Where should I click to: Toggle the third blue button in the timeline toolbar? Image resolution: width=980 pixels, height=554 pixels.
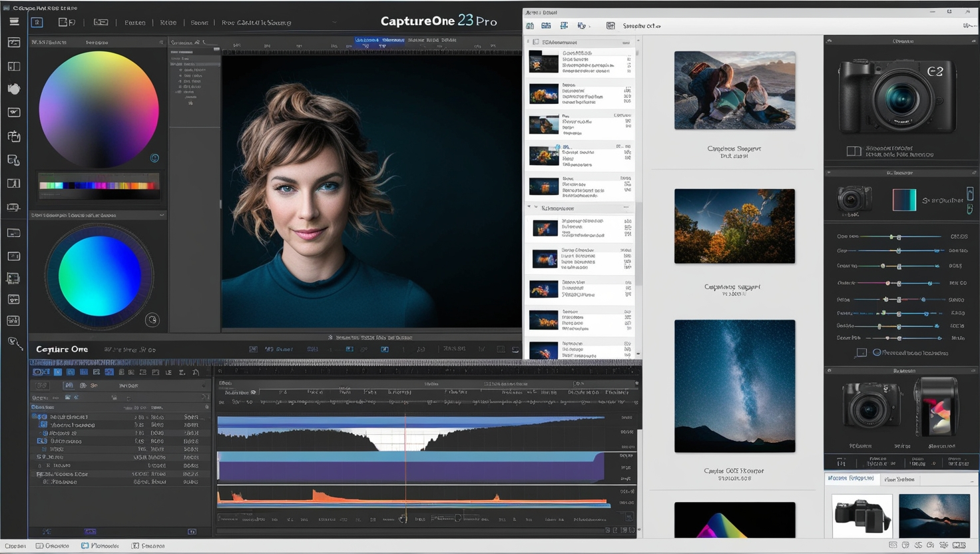(x=71, y=372)
